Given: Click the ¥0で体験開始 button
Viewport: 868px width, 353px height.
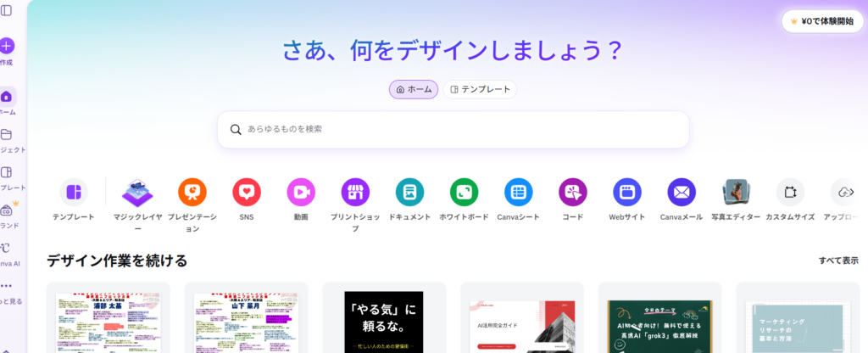Looking at the screenshot, I should 822,21.
